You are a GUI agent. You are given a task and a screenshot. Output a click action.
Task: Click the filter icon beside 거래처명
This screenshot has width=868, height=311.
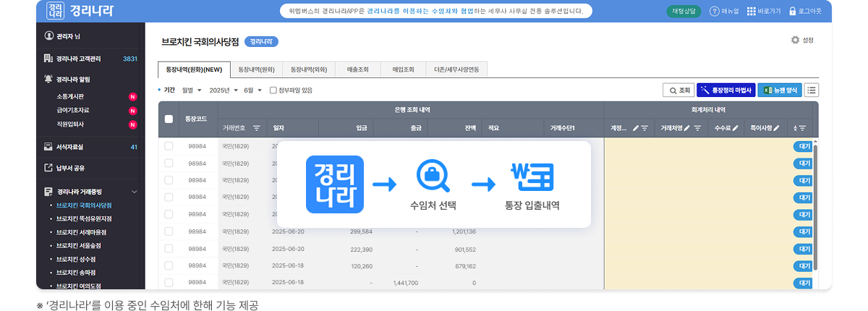(x=697, y=128)
